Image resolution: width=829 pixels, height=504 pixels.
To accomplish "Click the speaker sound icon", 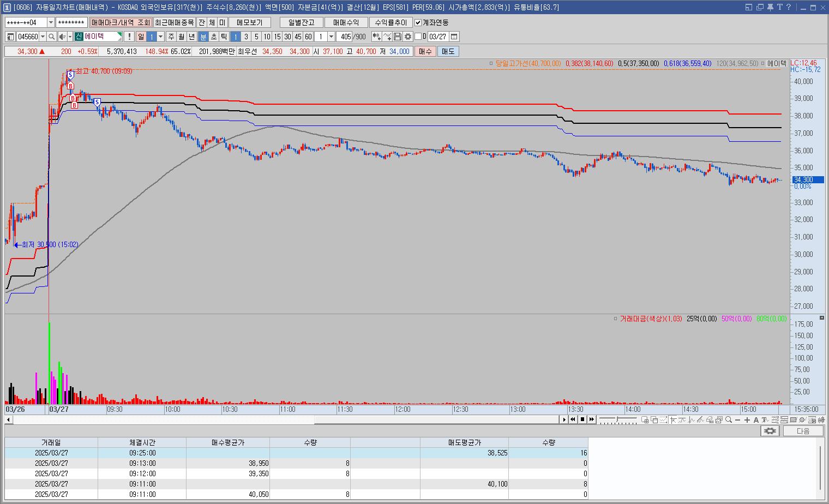I will pyautogui.click(x=62, y=37).
